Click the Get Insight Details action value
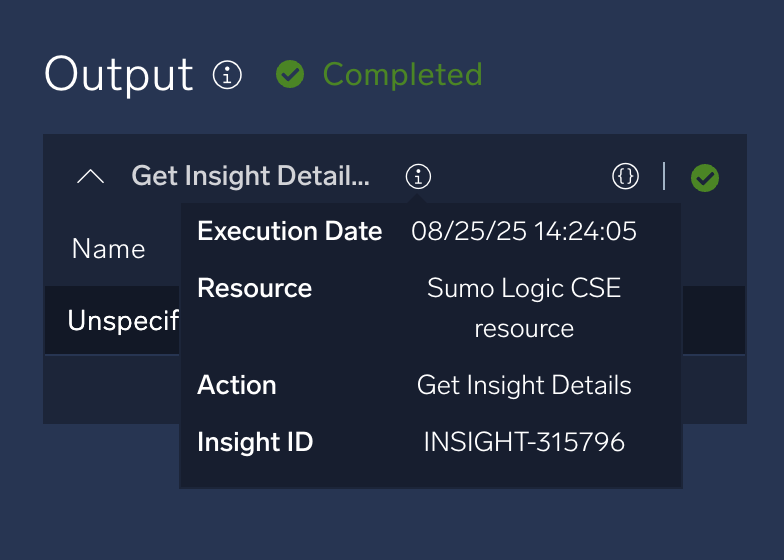This screenshot has height=560, width=784. (x=524, y=385)
